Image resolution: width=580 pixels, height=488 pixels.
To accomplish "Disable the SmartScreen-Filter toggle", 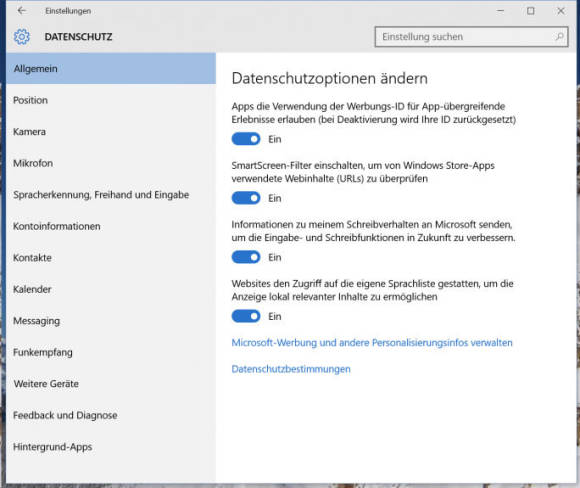I will 246,198.
